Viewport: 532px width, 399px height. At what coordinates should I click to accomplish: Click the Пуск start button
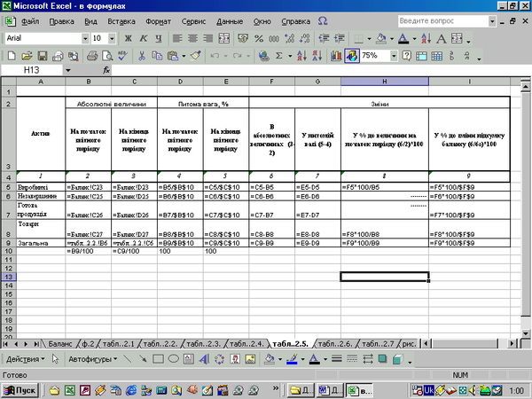click(x=20, y=390)
